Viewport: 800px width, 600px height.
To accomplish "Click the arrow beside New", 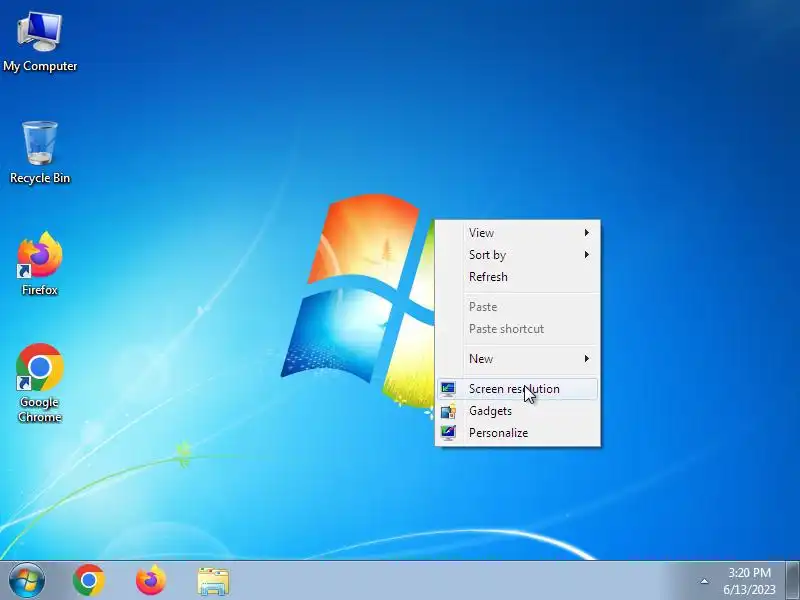I will (587, 359).
